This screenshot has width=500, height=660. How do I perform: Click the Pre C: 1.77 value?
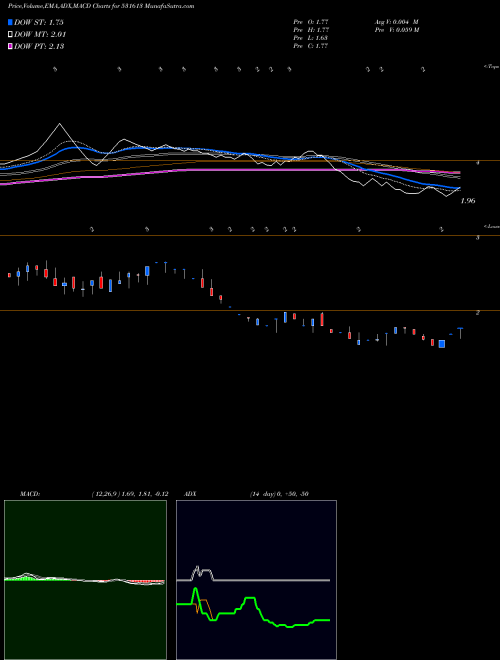point(311,46)
